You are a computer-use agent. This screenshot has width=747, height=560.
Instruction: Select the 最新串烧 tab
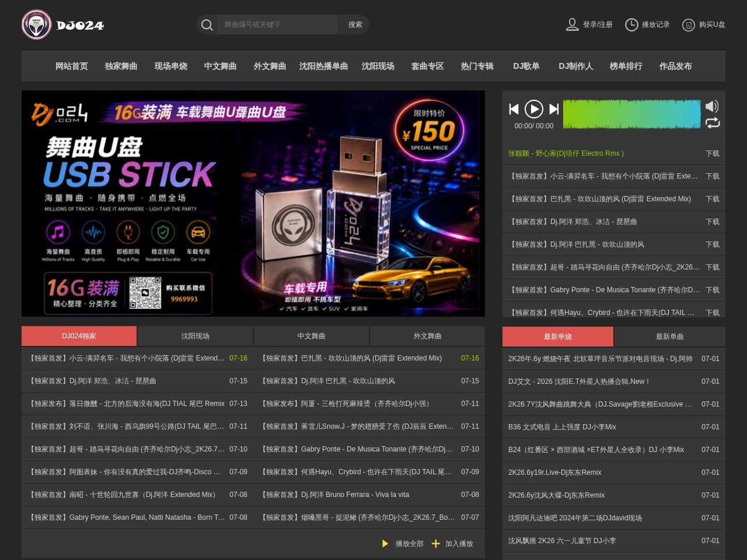point(558,337)
